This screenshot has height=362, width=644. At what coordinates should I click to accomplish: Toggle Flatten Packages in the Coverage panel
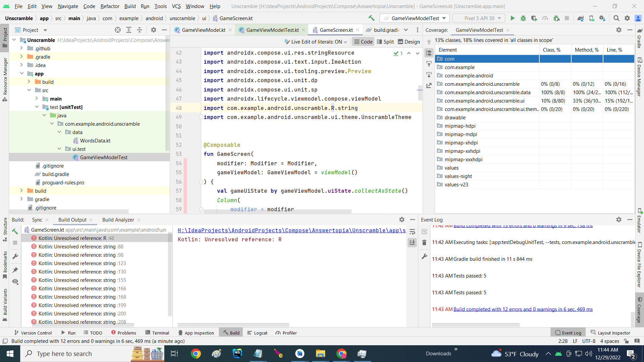(x=429, y=53)
